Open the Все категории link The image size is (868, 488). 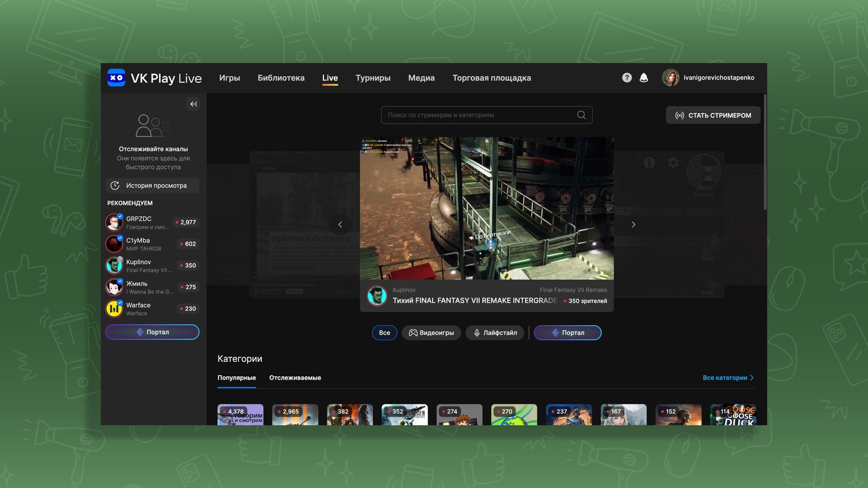click(728, 378)
